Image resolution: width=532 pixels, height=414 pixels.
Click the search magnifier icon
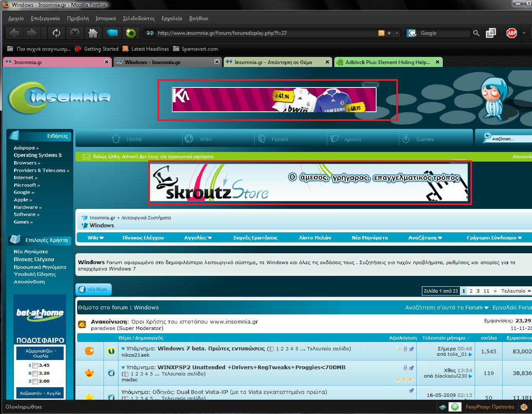476,33
